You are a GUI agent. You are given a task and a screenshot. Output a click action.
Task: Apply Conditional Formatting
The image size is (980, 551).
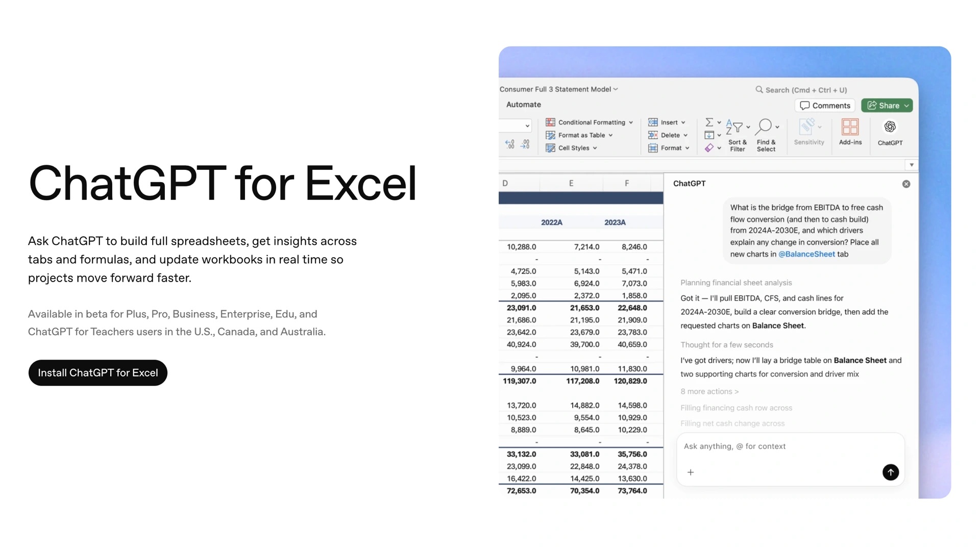[x=590, y=122]
